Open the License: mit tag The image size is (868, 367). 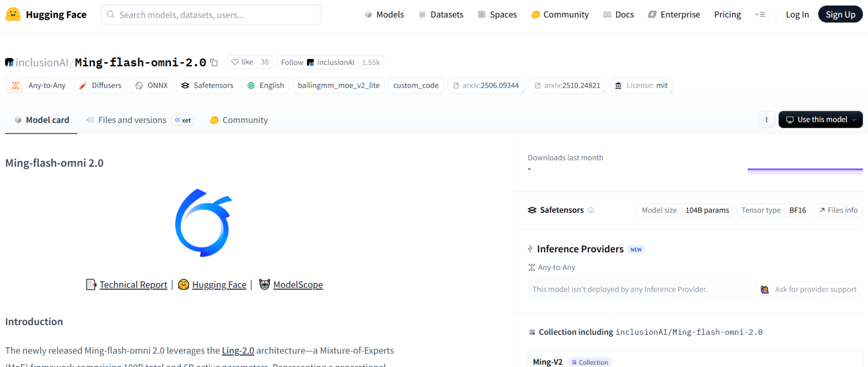641,85
